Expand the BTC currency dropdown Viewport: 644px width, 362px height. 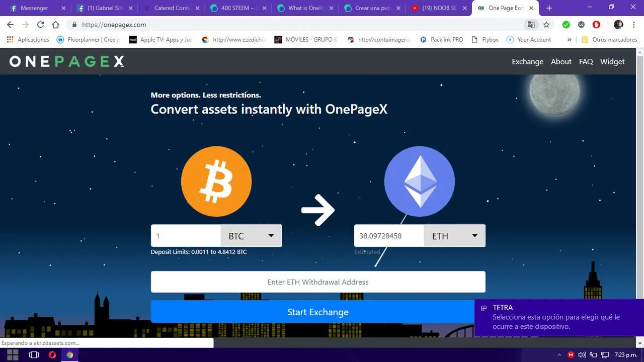coord(251,236)
